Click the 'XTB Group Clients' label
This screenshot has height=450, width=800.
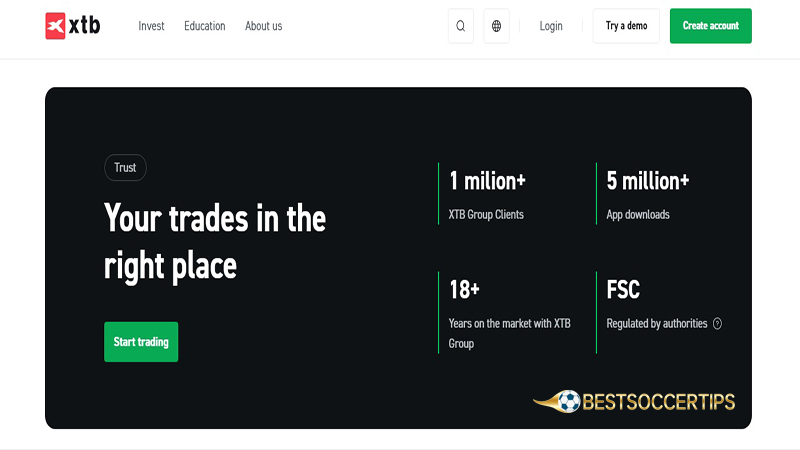(486, 215)
